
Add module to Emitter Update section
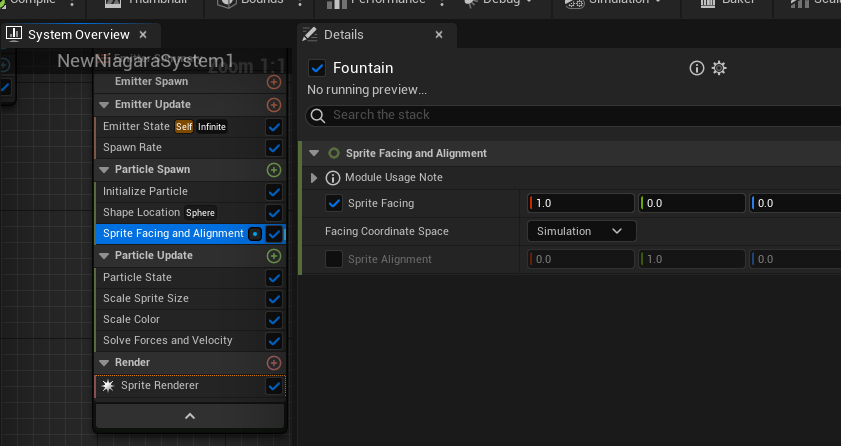(x=274, y=105)
